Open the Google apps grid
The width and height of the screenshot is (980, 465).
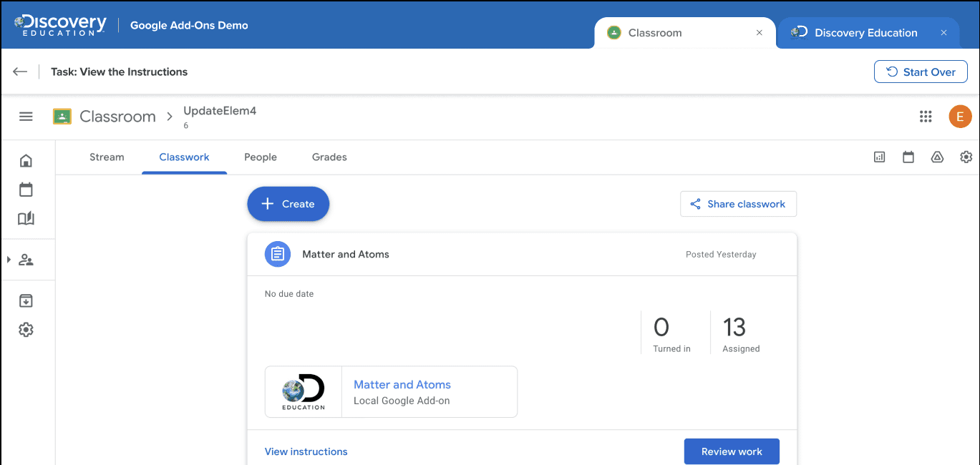[x=926, y=117]
